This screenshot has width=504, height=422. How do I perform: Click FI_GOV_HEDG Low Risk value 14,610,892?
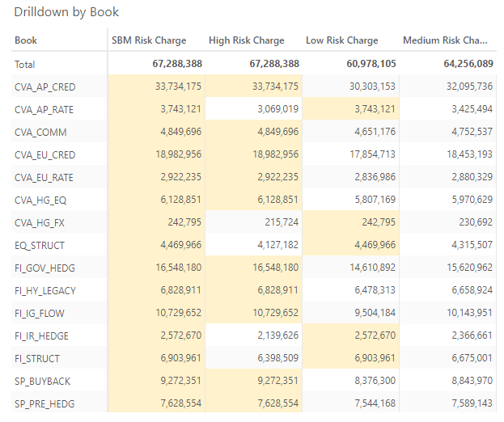coord(372,268)
